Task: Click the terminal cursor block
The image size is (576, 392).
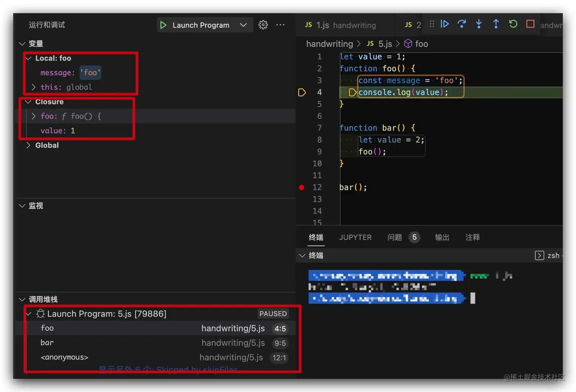Action: tap(473, 298)
